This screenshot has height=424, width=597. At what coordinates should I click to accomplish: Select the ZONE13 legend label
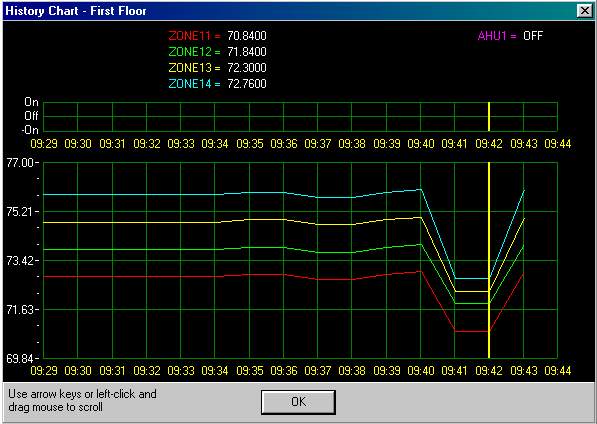(x=195, y=68)
